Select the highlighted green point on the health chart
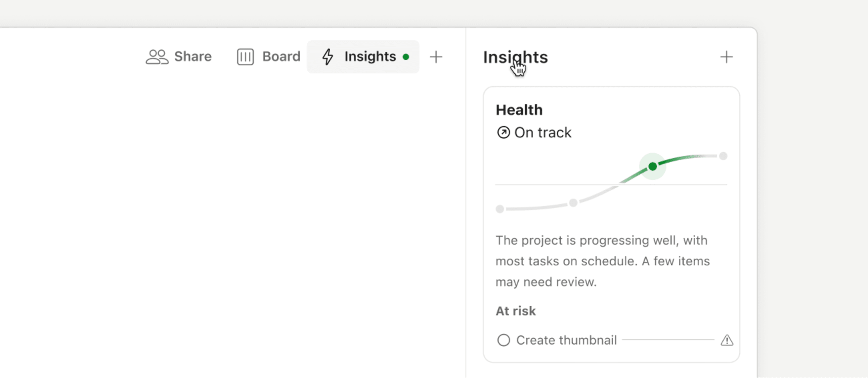Viewport: 868px width, 378px height. (x=653, y=166)
